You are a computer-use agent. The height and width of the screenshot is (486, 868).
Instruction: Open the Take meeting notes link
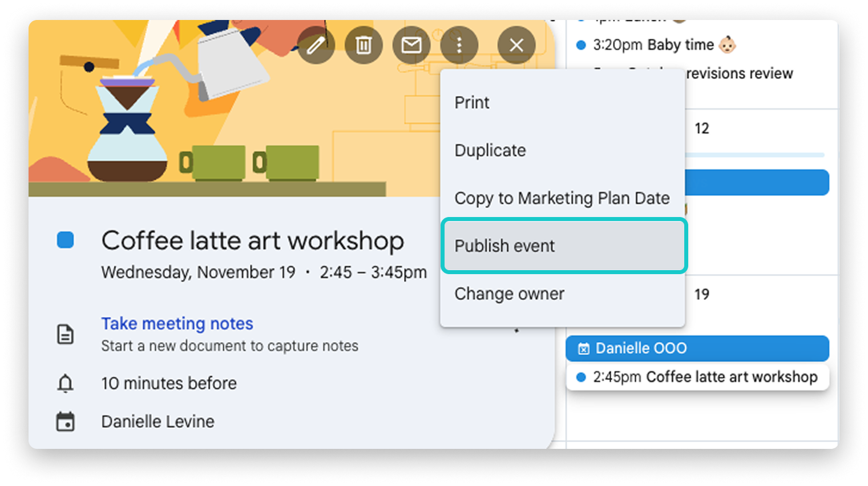[x=177, y=324]
